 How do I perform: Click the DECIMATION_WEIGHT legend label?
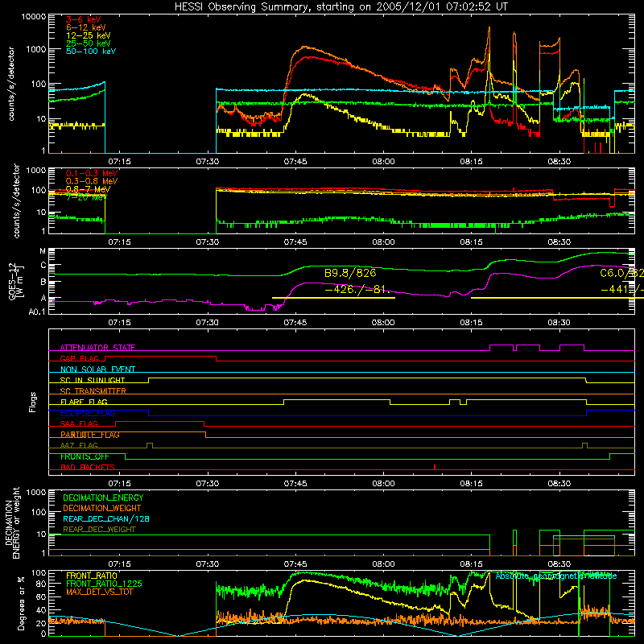coord(102,508)
